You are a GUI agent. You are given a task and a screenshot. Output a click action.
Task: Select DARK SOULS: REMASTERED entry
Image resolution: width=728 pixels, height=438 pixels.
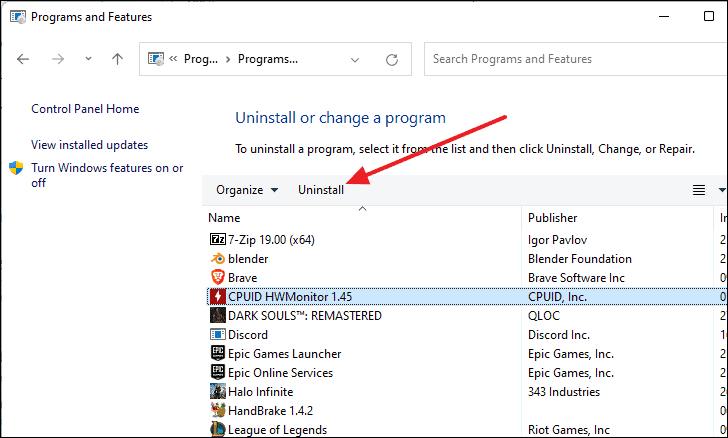(305, 316)
